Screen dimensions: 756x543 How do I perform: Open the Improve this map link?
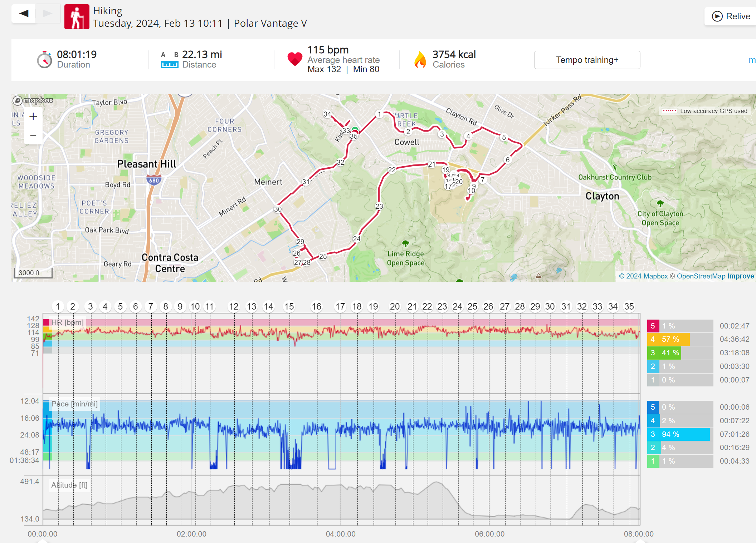click(x=740, y=276)
